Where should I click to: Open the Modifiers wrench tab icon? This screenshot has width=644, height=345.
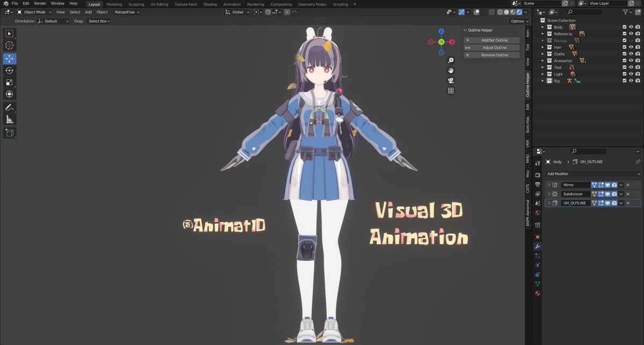coord(538,246)
